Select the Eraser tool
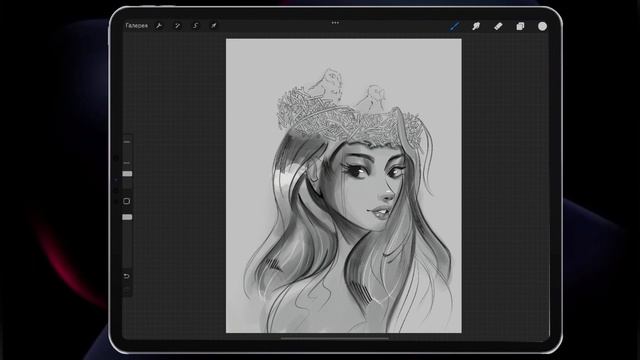Viewport: 640px width, 360px height. click(498, 27)
